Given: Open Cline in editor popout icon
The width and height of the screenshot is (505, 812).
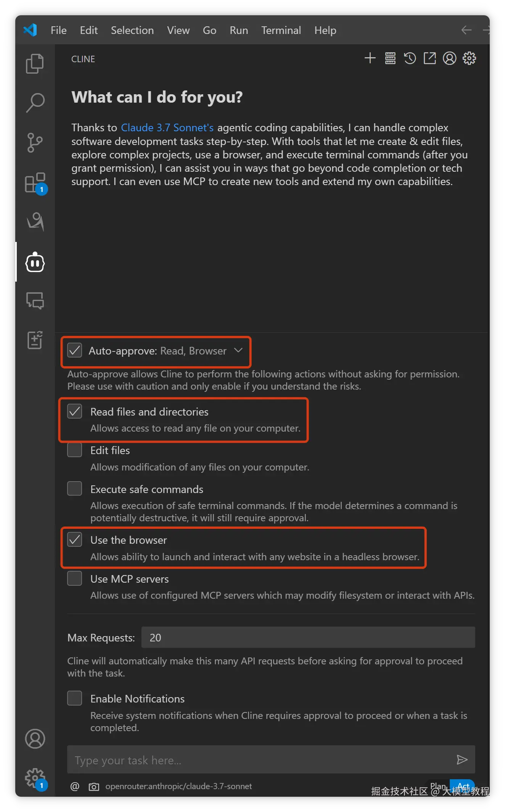Looking at the screenshot, I should [430, 58].
